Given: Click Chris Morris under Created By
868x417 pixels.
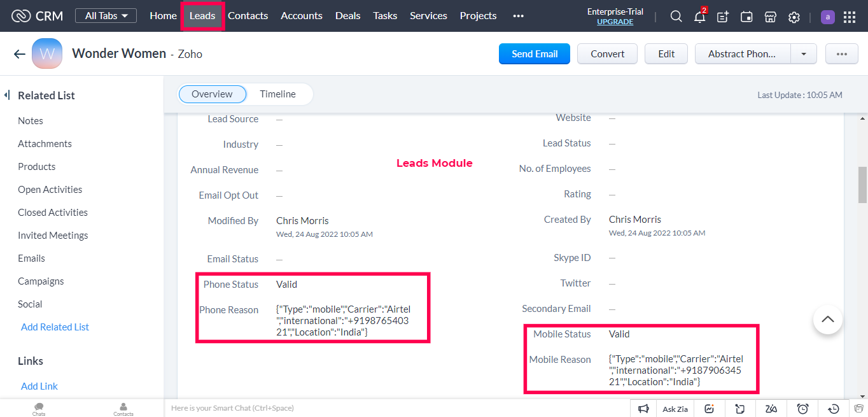Looking at the screenshot, I should (635, 220).
